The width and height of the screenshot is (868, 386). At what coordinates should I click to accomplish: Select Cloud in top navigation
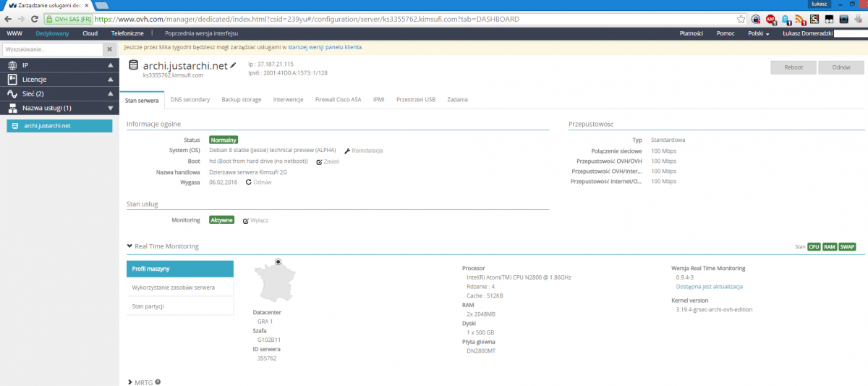coord(90,33)
